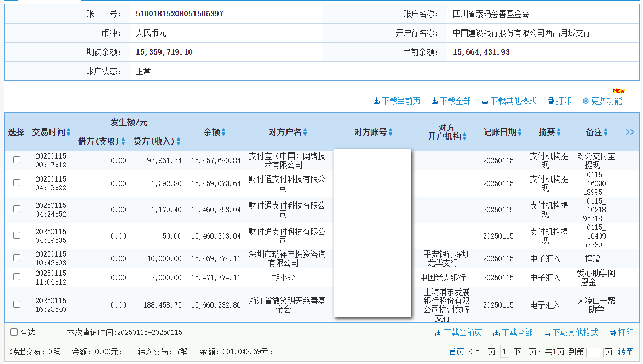
Task: Sort by 摘要 column
Action: (x=559, y=132)
